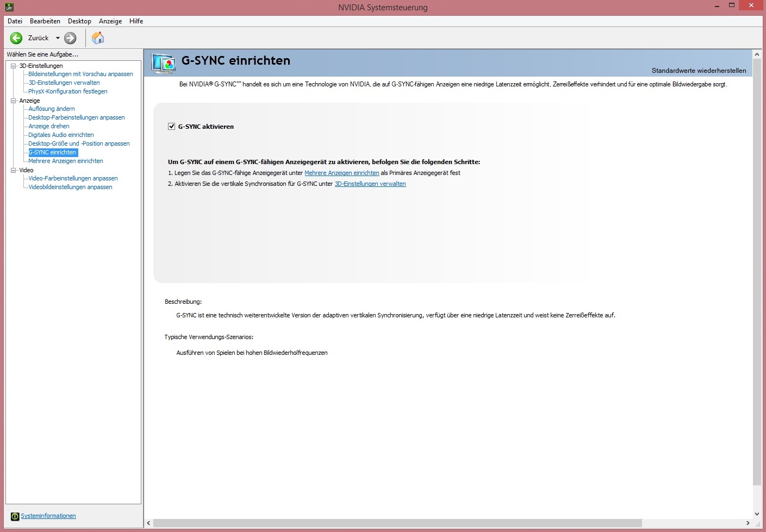
Task: Click the Typische Verwendungs-Szenarios: label
Action: (209, 337)
